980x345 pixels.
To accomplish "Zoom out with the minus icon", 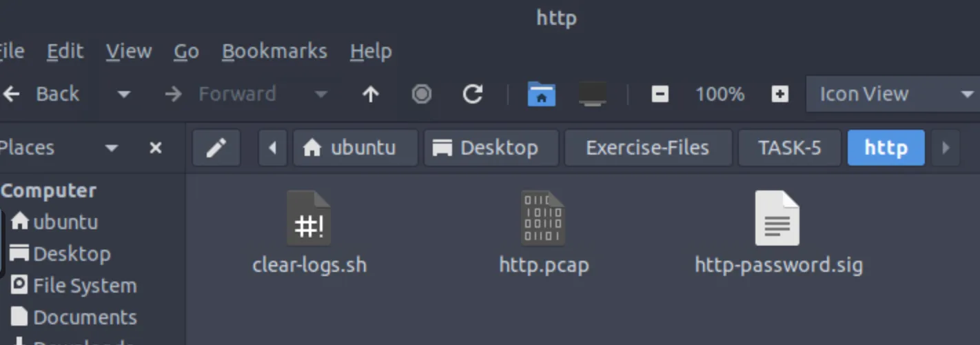I will point(660,95).
